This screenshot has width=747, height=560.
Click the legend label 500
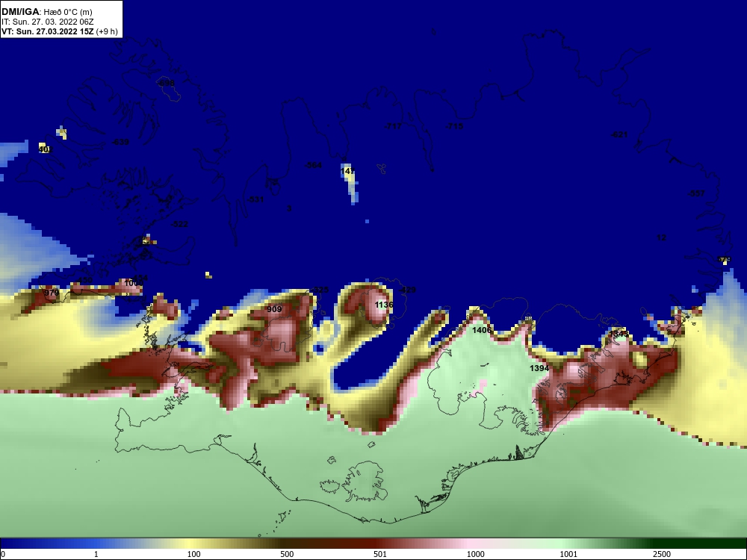pyautogui.click(x=287, y=554)
